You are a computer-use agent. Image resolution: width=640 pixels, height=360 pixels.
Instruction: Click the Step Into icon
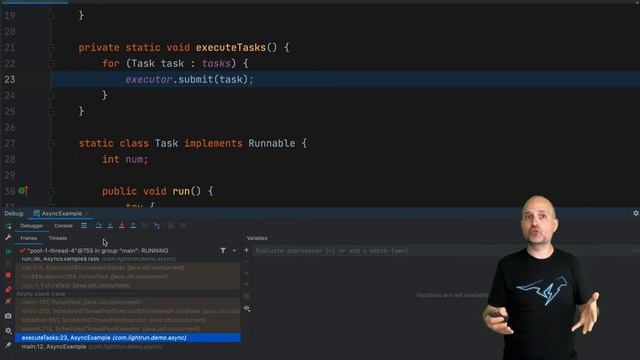(x=110, y=225)
